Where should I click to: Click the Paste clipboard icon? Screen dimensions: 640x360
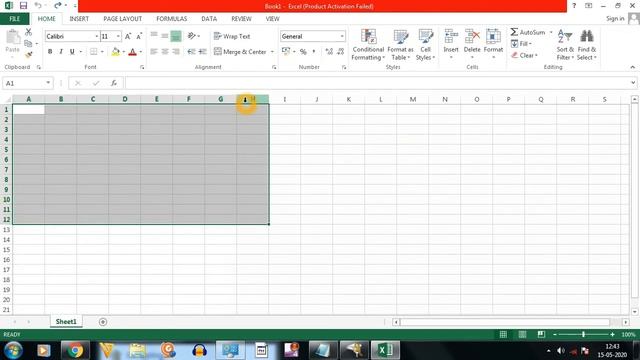[x=13, y=38]
